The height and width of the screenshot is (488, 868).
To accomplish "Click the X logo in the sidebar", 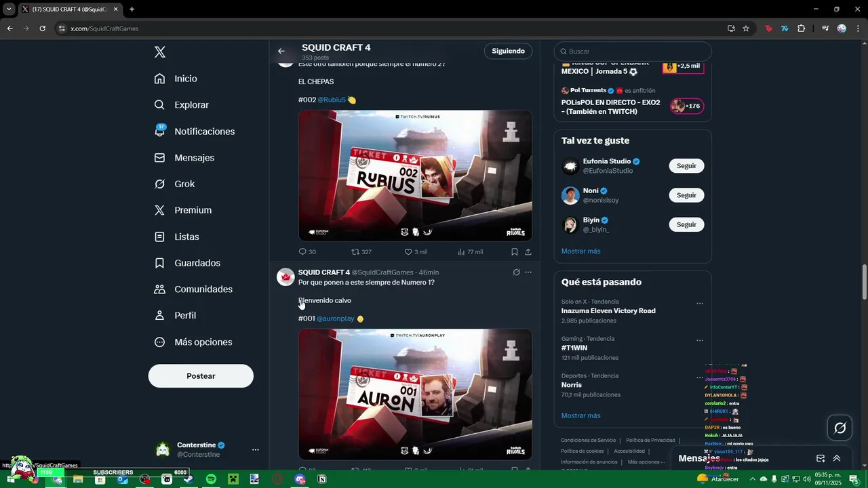I will click(160, 52).
